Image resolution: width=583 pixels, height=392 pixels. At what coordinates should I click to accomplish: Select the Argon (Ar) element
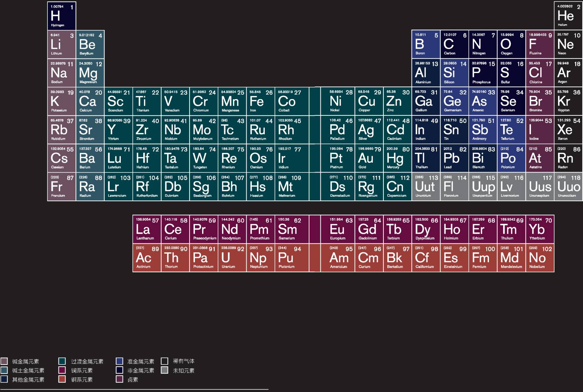(x=568, y=73)
